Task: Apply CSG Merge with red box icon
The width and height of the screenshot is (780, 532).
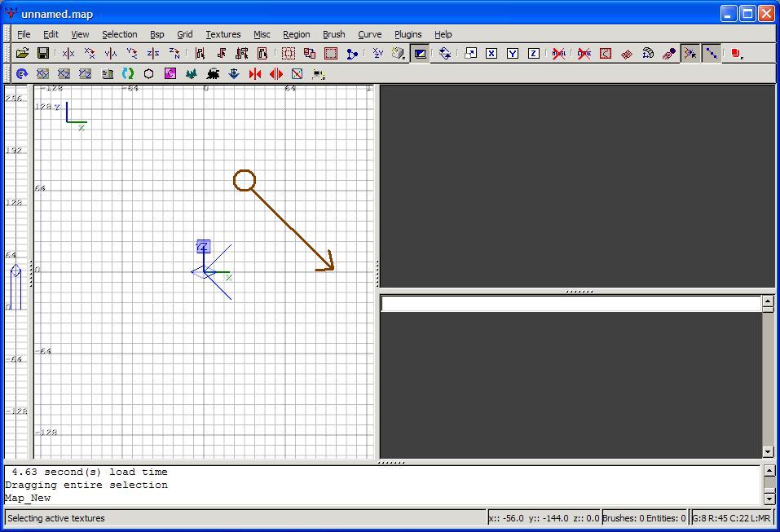Action: point(331,53)
